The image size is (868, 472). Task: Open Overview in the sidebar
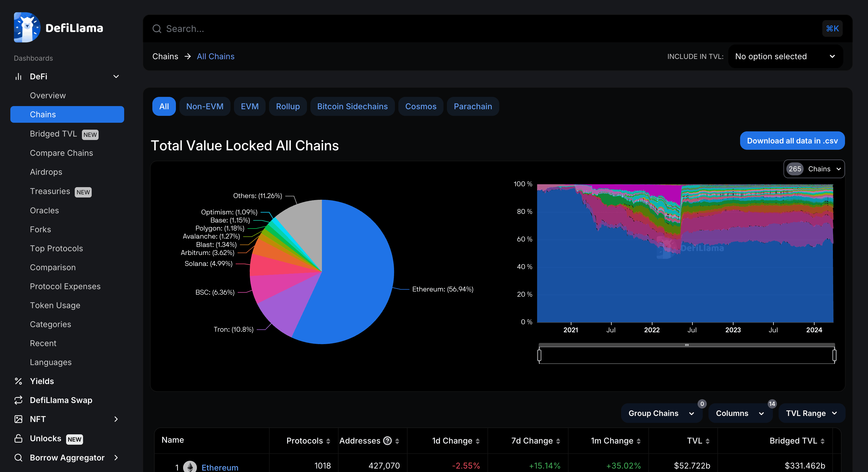point(48,95)
